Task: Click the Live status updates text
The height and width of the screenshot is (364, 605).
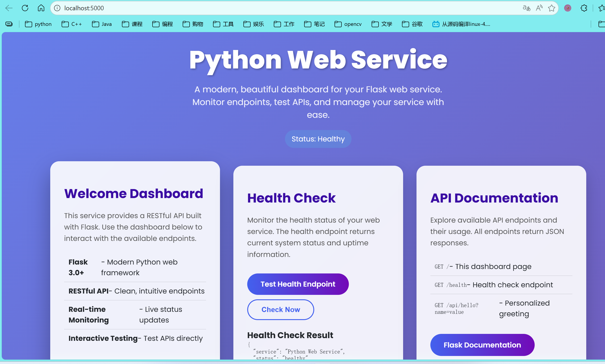Action: [161, 315]
